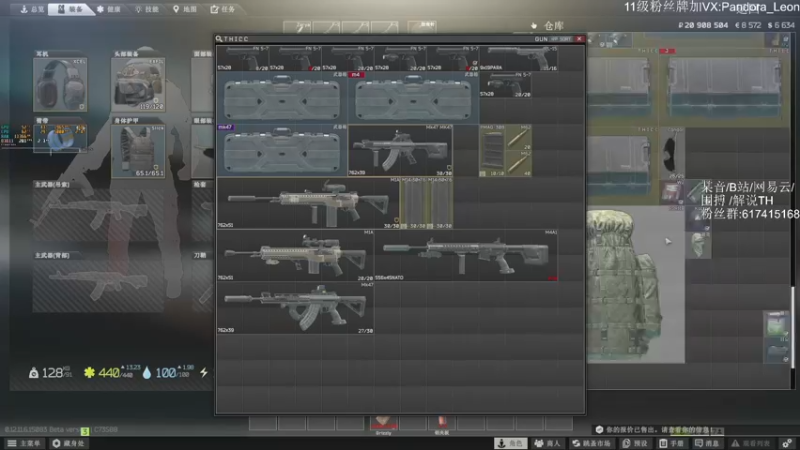Image resolution: width=800 pixels, height=450 pixels.
Task: Open the 手册 handbook
Action: pyautogui.click(x=672, y=443)
